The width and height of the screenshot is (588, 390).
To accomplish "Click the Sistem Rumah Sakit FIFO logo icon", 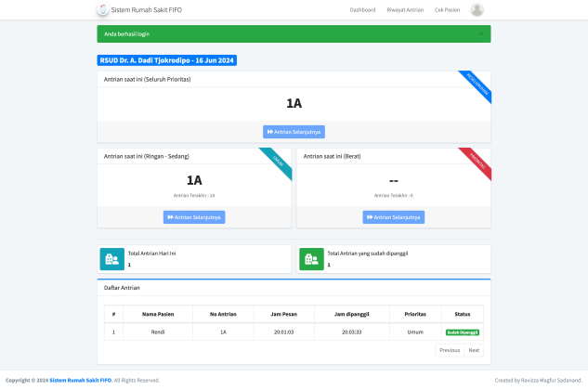I will coord(102,10).
